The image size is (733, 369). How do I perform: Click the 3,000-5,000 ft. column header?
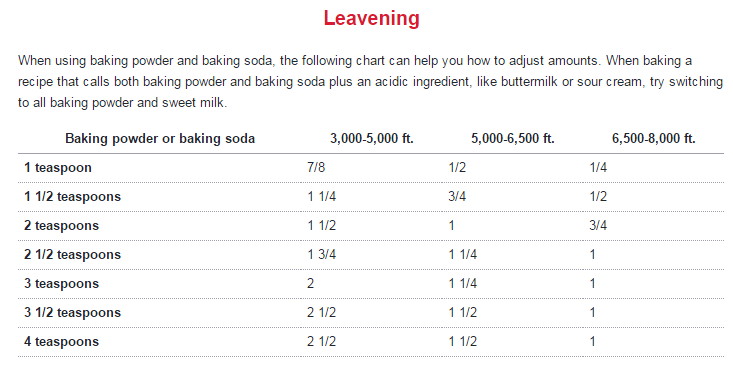[x=372, y=138]
